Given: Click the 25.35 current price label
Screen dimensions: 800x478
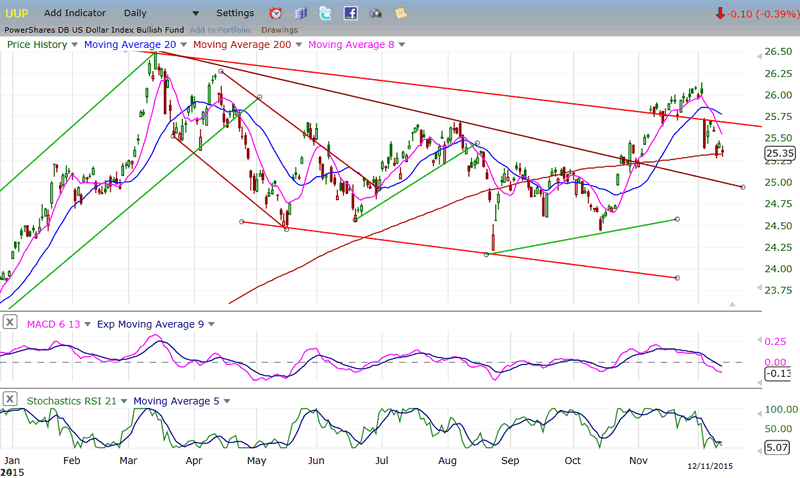Looking at the screenshot, I should [x=778, y=153].
